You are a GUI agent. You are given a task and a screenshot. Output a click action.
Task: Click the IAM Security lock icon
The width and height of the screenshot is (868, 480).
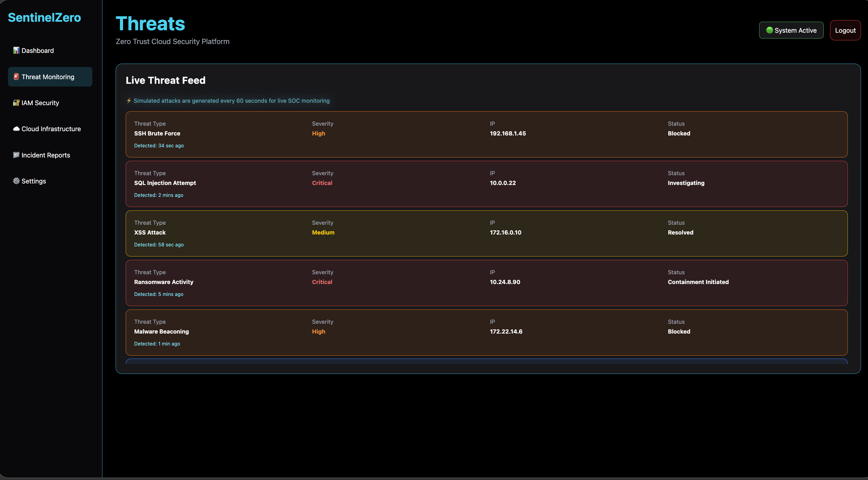[x=16, y=103]
